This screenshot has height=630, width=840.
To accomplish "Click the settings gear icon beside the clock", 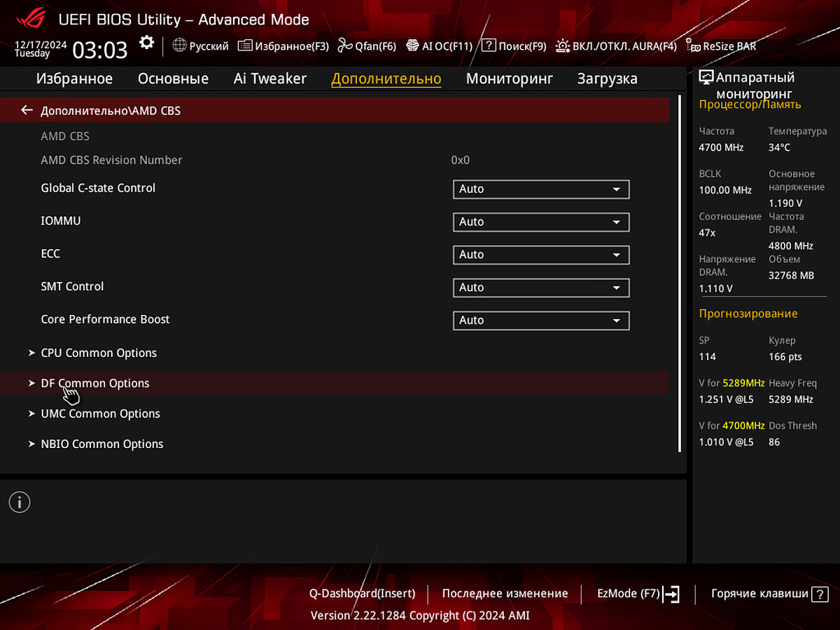I will click(146, 43).
